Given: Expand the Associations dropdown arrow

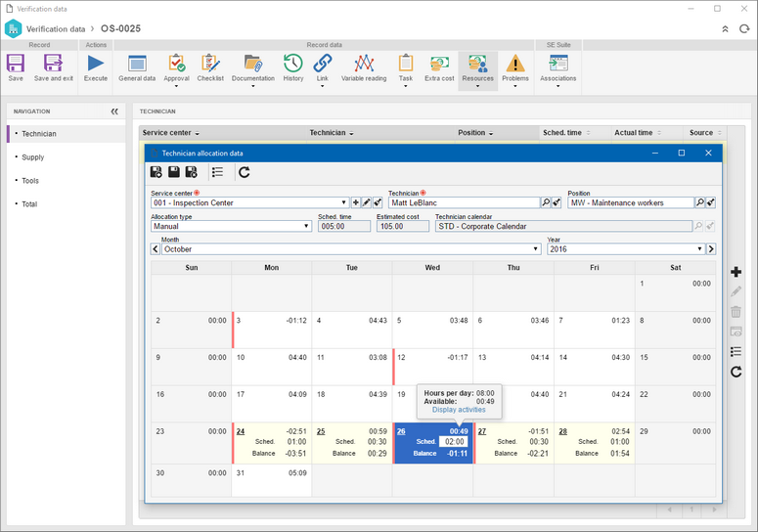Looking at the screenshot, I should coord(558,86).
